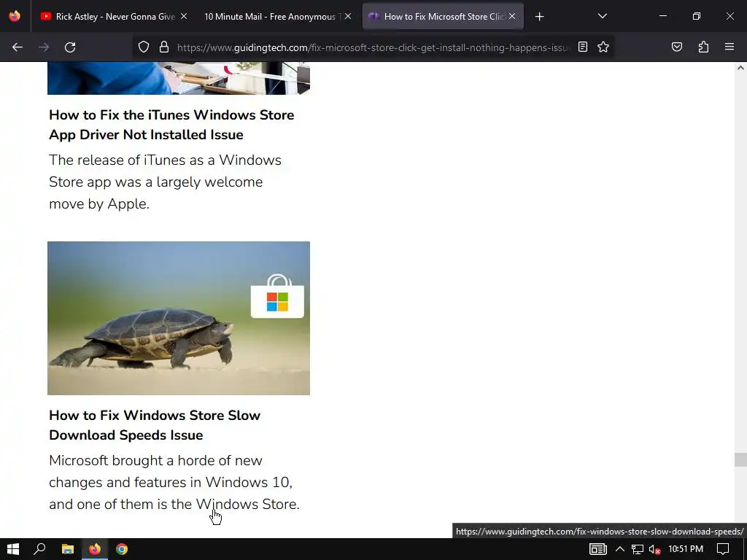Viewport: 747px width, 560px height.
Task: Click the page vertical scrollbar thumb
Action: (x=740, y=459)
